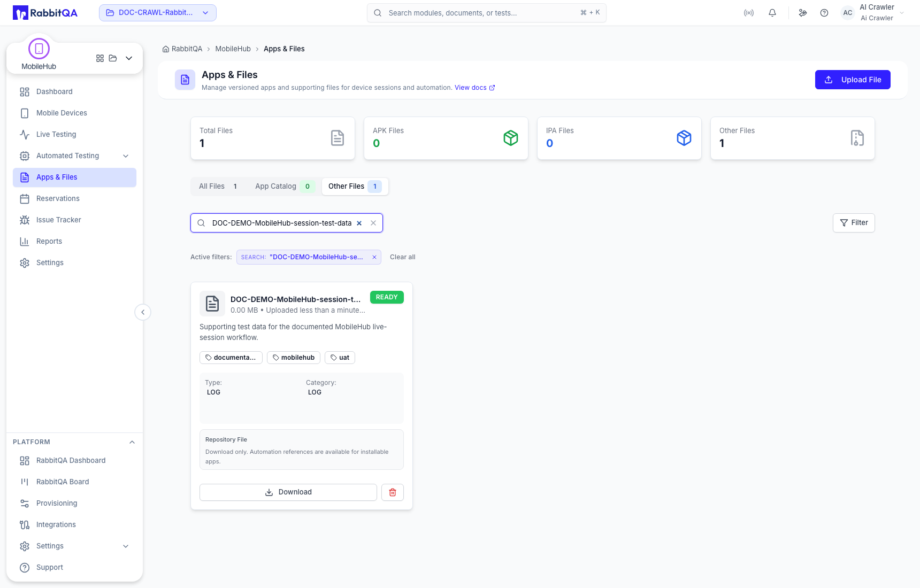
Task: Click MobileHub Settings gear icon
Action: tap(25, 263)
